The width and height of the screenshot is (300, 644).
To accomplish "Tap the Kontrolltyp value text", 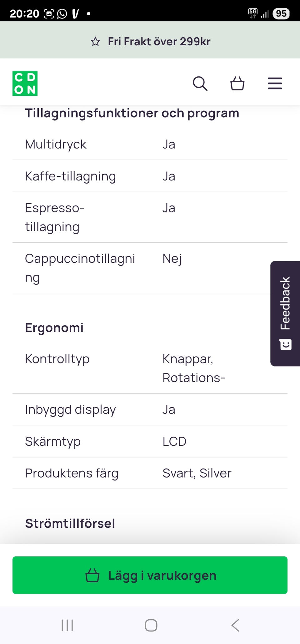I will click(x=194, y=368).
